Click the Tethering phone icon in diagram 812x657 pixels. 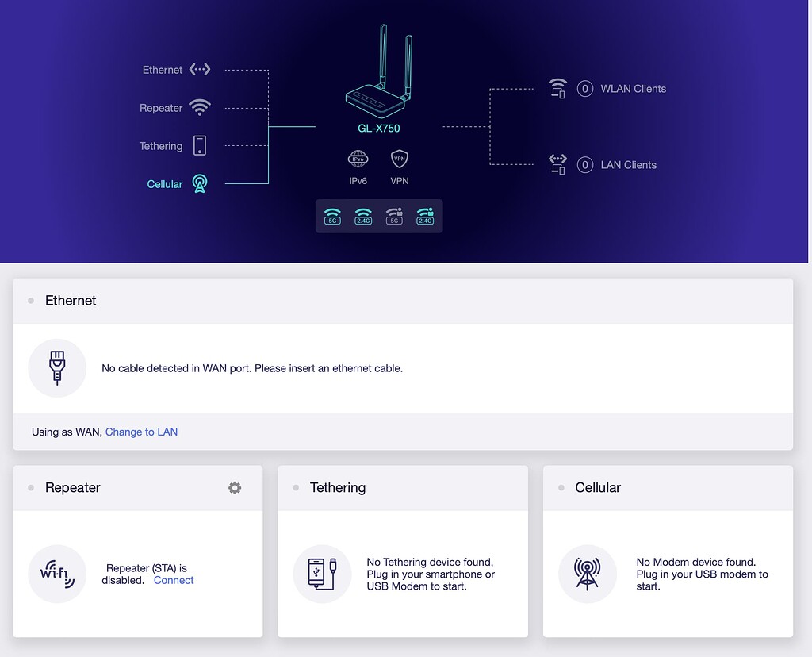point(200,146)
